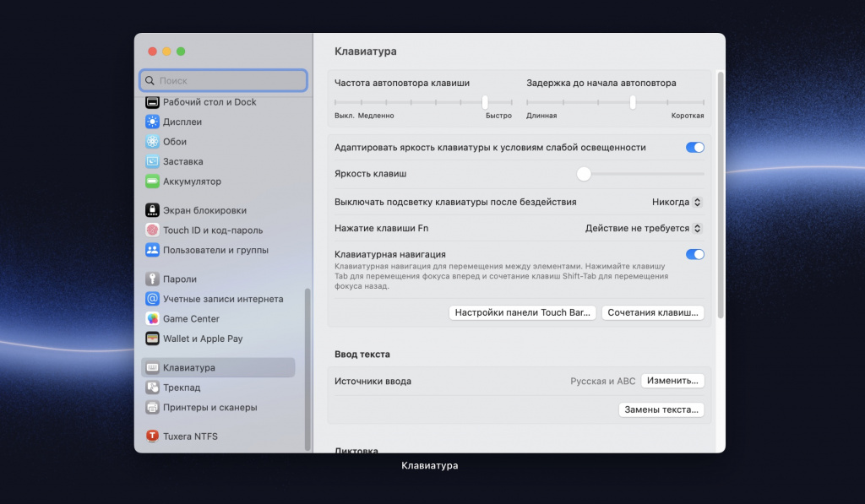865x504 pixels.
Task: Open Обои settings via its icon
Action: 152,142
